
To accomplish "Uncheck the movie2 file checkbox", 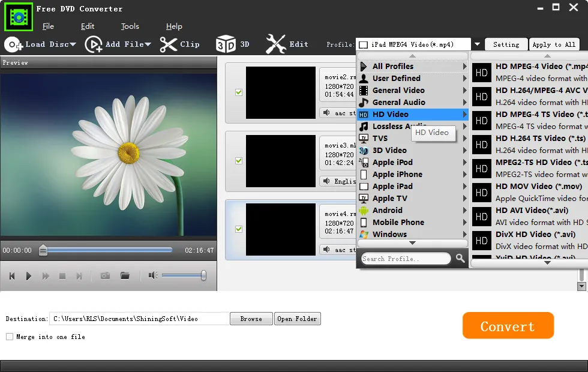I will 239,92.
